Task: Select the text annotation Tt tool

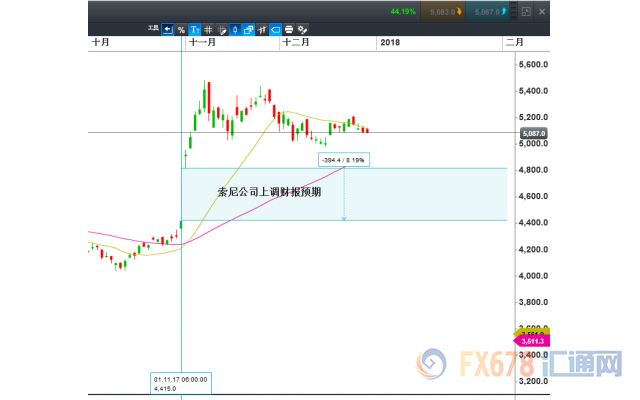Action: tap(195, 29)
